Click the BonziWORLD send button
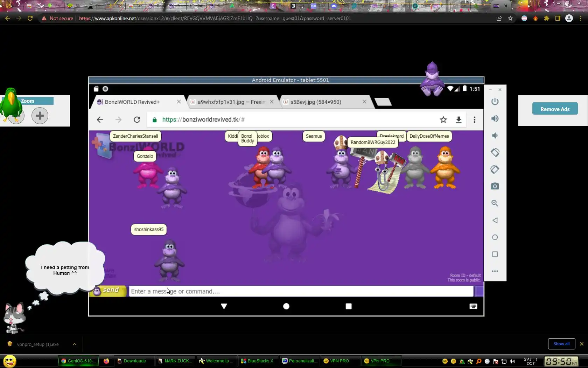This screenshot has height=368, width=588. (108, 291)
